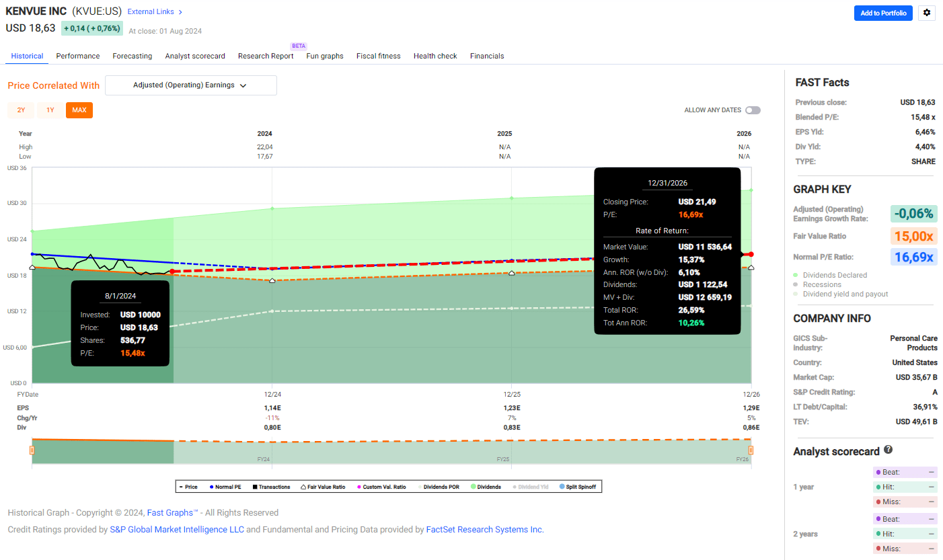Open the settings gear icon
Screen dimensions: 943x560
(x=926, y=13)
